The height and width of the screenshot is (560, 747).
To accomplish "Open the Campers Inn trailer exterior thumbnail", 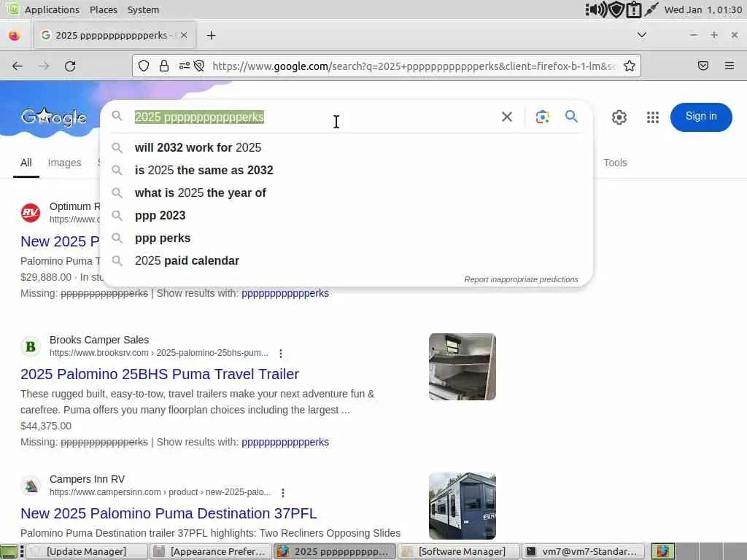I will 462,506.
